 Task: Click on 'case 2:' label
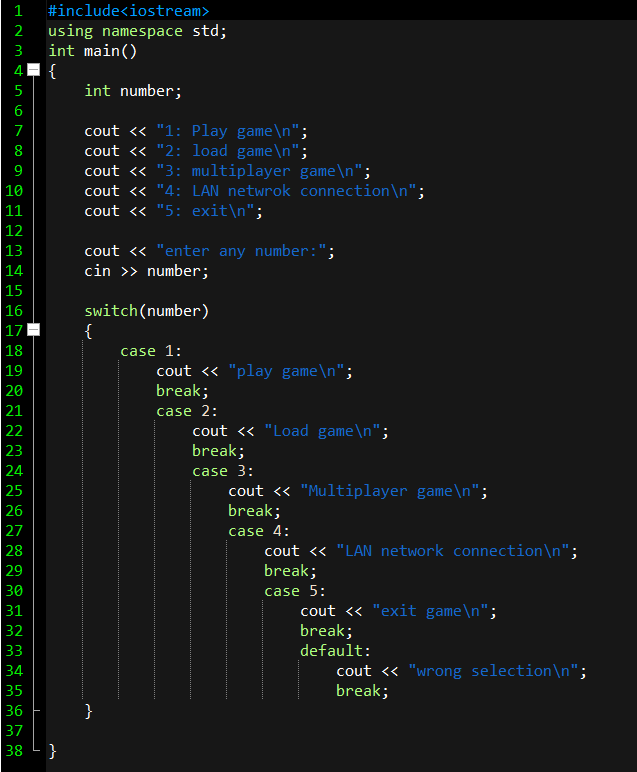[187, 411]
